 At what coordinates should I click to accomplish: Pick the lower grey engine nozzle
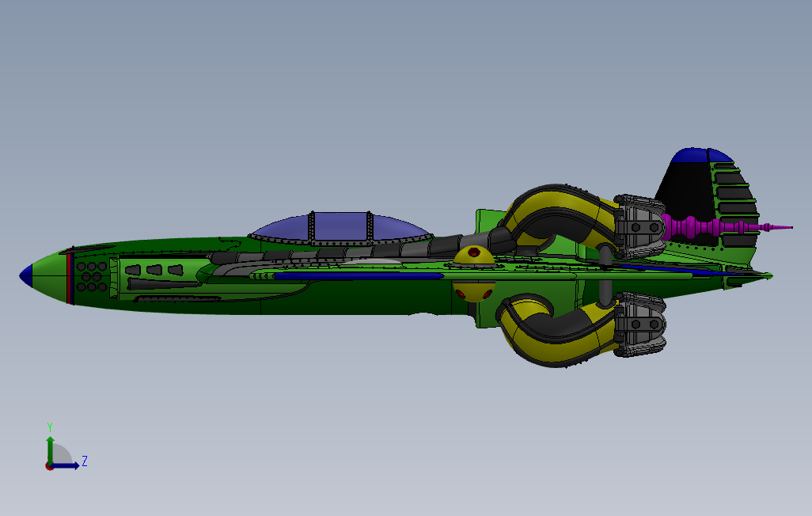639,324
